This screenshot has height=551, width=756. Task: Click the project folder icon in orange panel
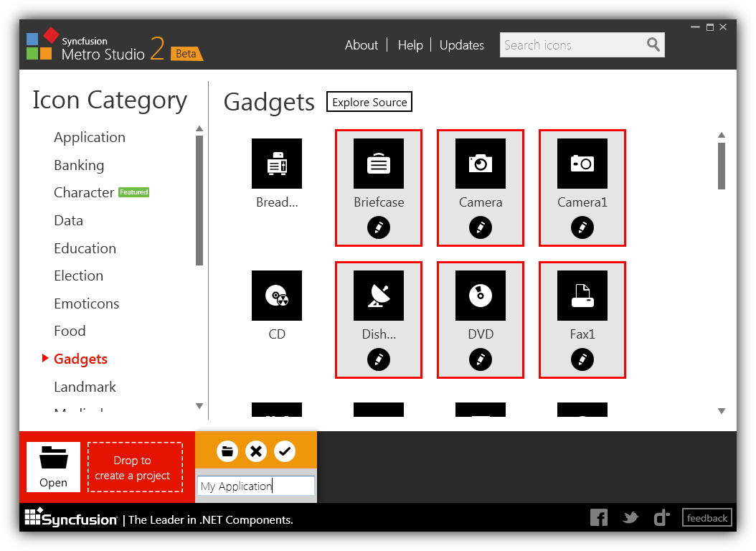click(227, 451)
